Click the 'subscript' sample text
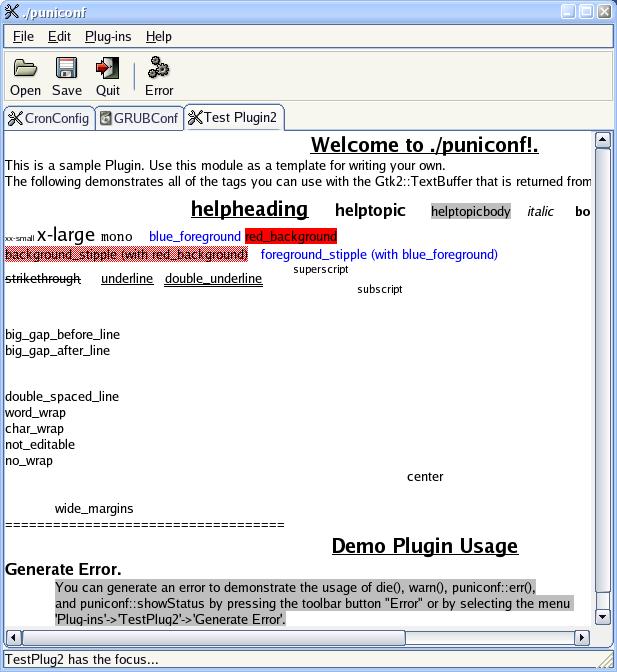Image resolution: width=617 pixels, height=672 pixels. (380, 289)
